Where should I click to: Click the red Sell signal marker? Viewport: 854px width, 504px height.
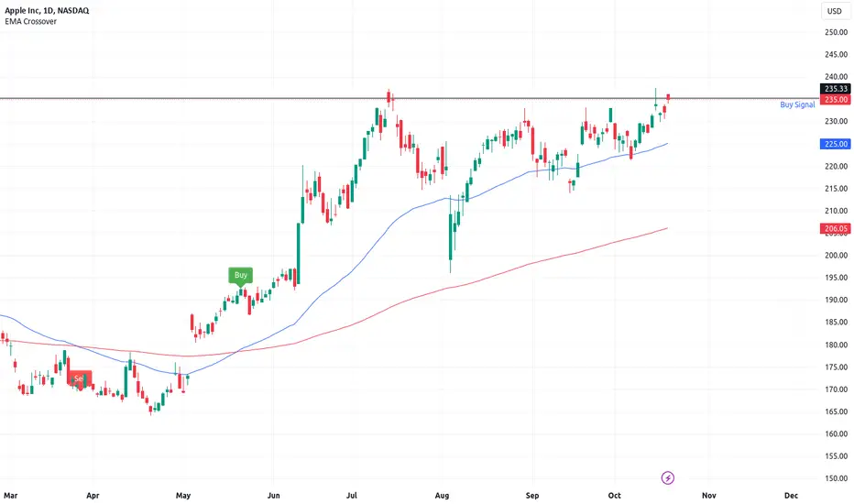(x=79, y=378)
